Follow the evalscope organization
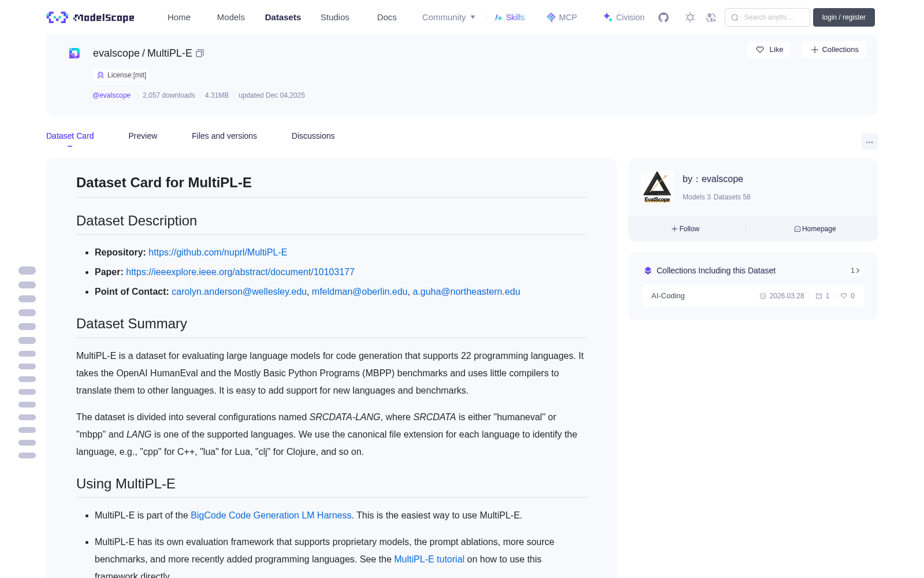924x578 pixels. pos(685,229)
